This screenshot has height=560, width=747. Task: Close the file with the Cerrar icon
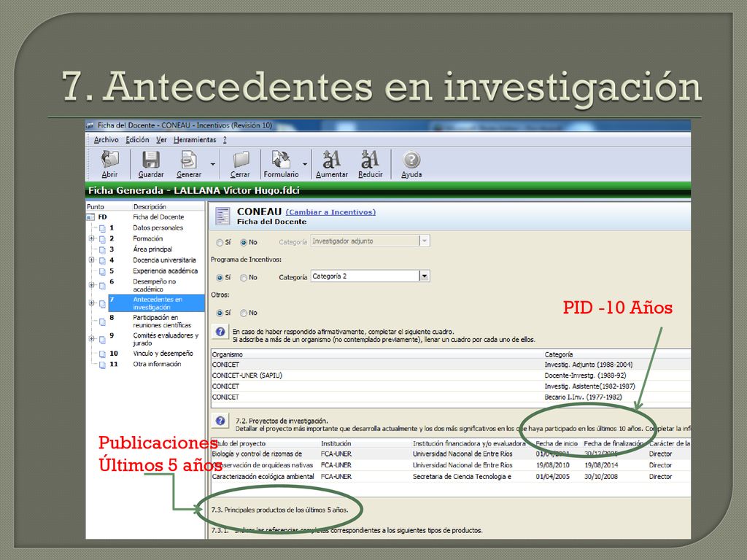click(241, 160)
